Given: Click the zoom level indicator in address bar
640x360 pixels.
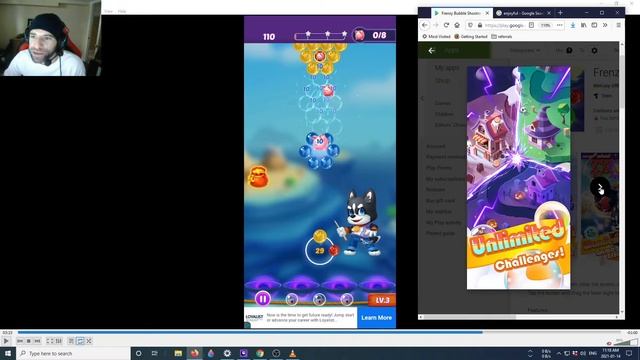Looking at the screenshot, I should click(x=546, y=25).
